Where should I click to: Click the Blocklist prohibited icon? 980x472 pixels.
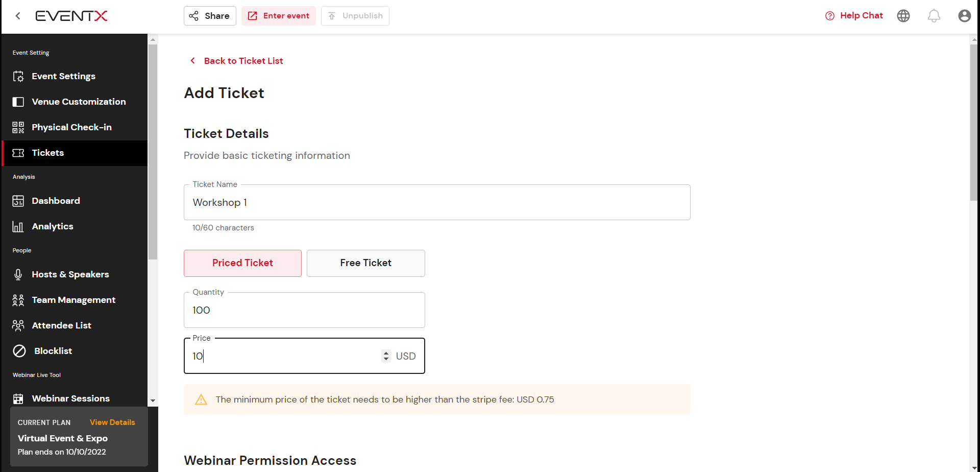pos(19,351)
